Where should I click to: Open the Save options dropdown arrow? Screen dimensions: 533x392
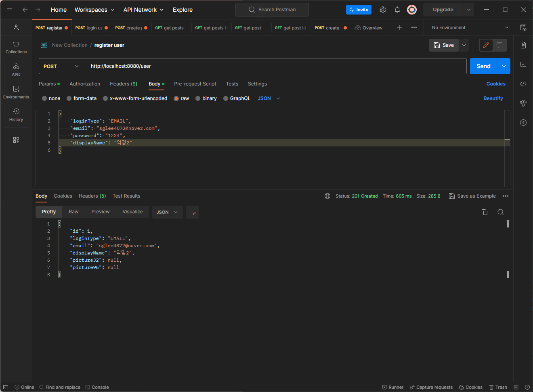tap(464, 45)
